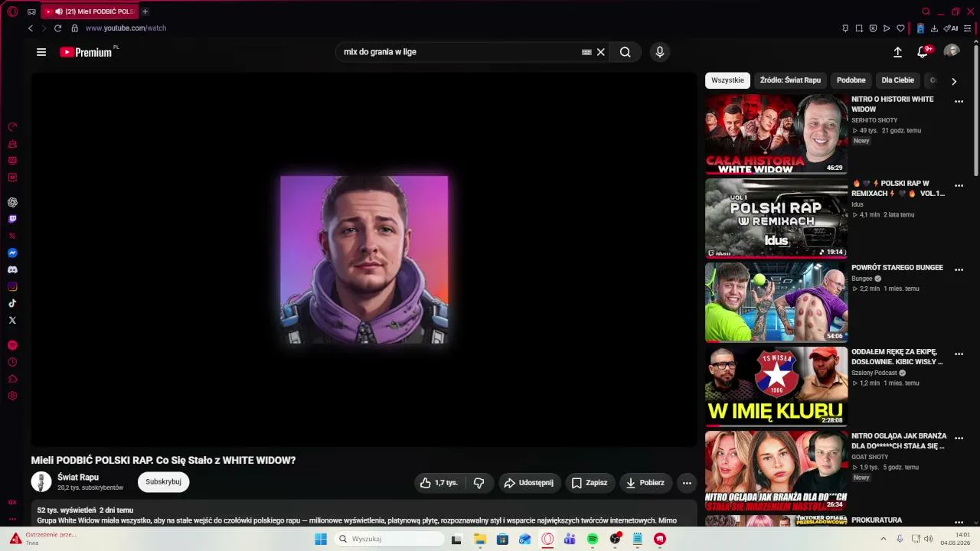Show hidden system tray icons
Screen dimensions: 980x551
point(883,539)
